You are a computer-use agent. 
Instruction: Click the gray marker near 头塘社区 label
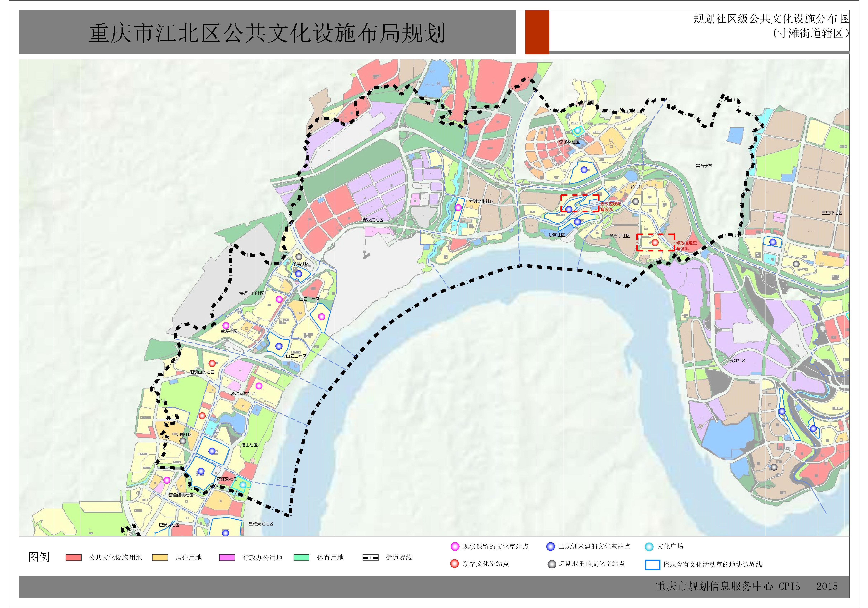pos(183,441)
